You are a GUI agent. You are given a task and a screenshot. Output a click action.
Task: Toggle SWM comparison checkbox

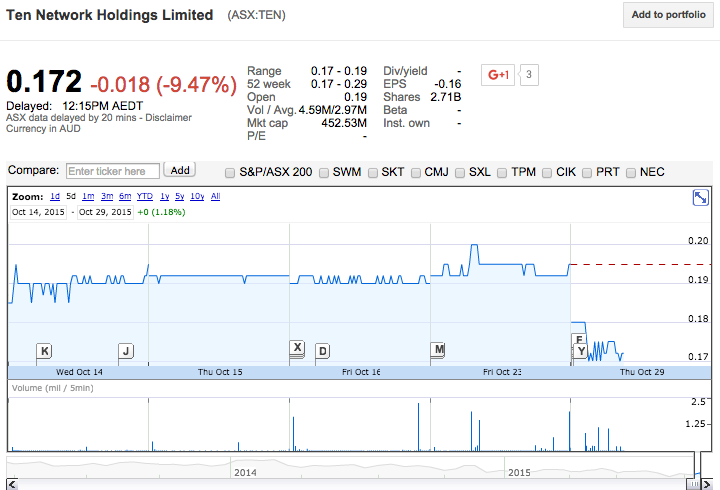[x=324, y=173]
